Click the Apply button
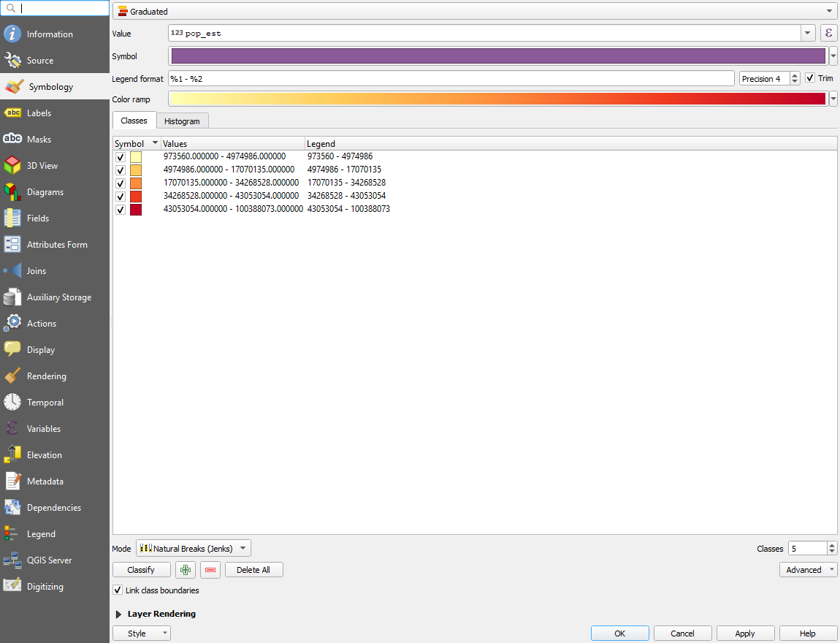Viewport: 840px width, 643px height. coord(745,634)
